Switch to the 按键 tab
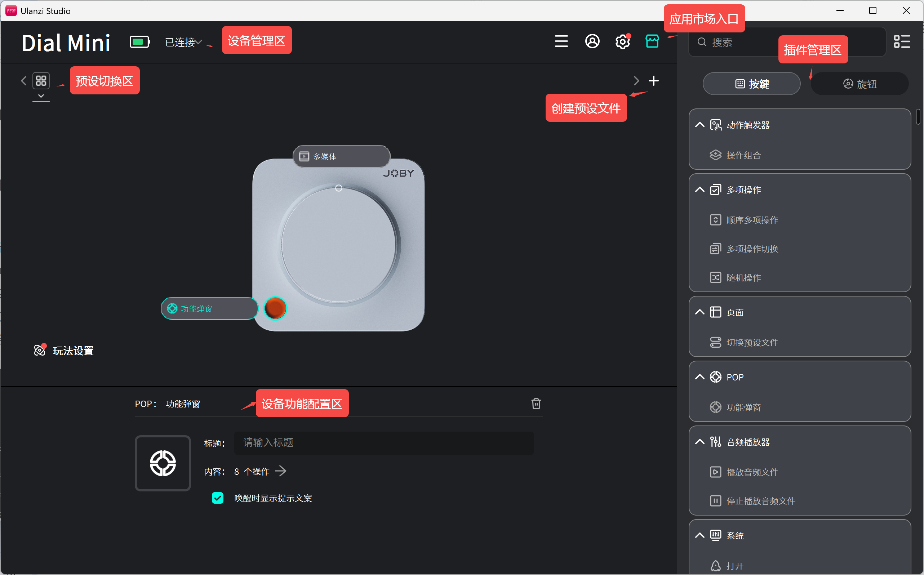This screenshot has height=575, width=924. tap(751, 84)
